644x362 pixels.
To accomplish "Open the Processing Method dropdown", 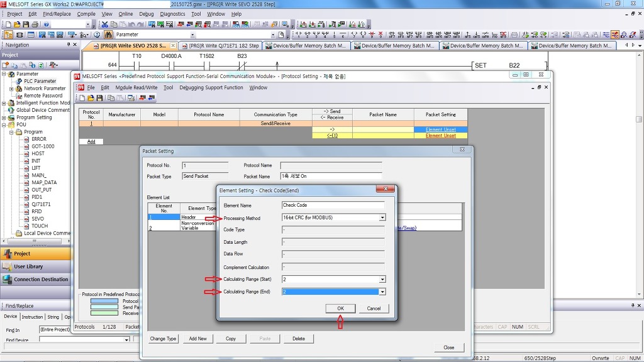I will point(382,218).
